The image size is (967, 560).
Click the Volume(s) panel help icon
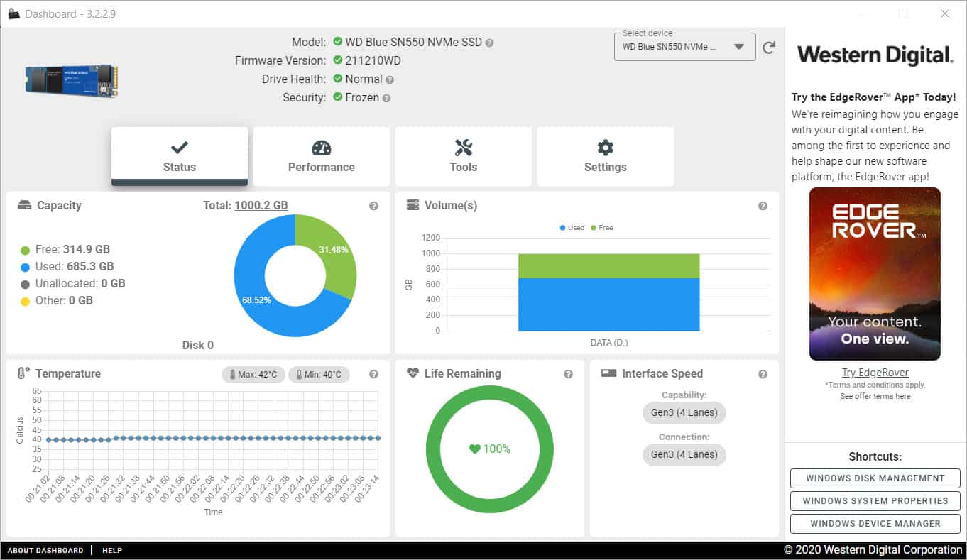(763, 206)
